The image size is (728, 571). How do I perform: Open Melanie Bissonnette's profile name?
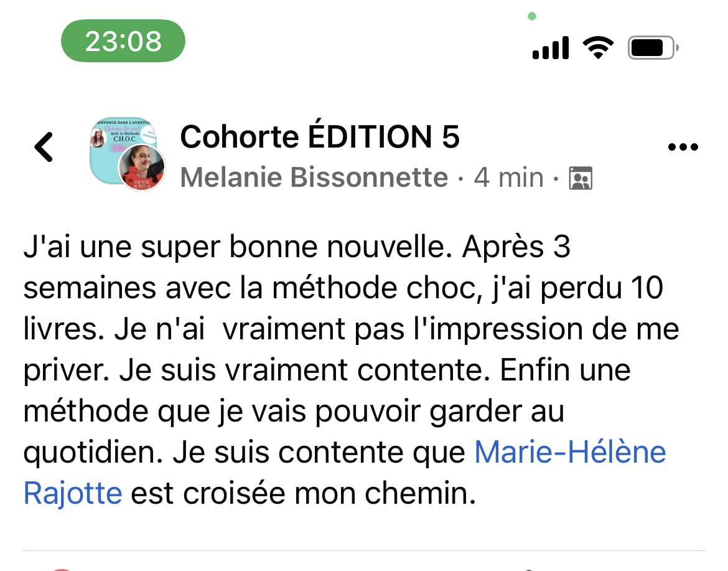pos(314,178)
